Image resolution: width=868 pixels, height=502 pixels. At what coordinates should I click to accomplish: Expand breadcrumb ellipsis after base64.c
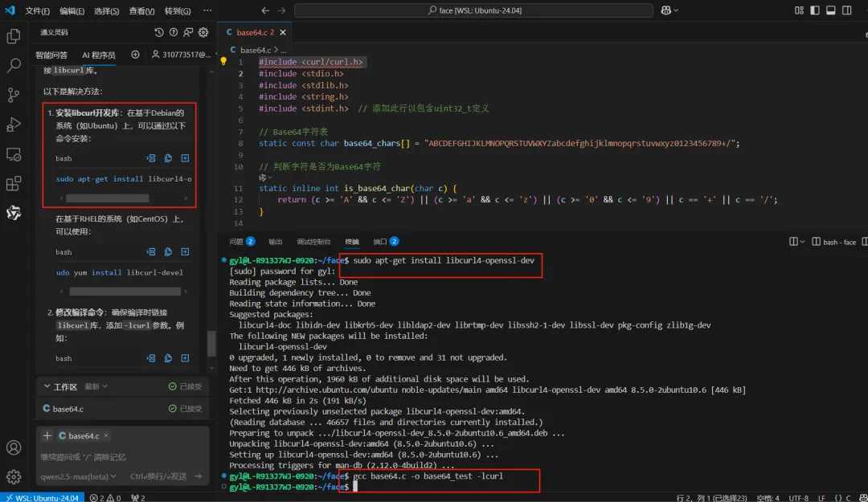(x=284, y=50)
